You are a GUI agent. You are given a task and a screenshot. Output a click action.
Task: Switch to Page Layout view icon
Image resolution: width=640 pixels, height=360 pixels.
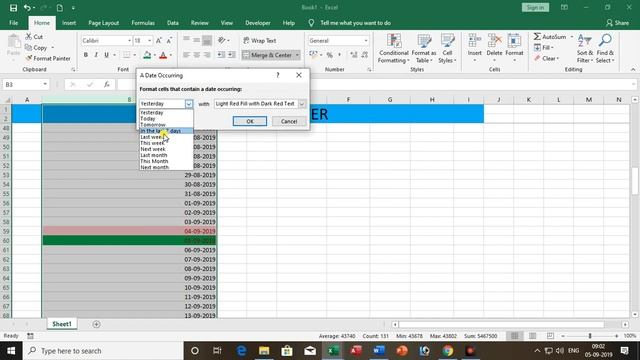(x=532, y=336)
